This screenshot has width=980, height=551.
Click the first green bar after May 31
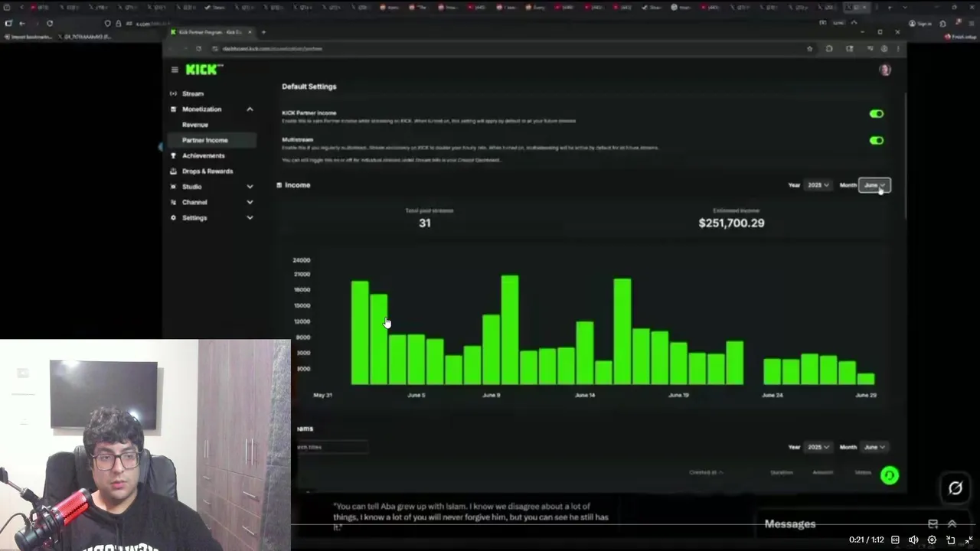360,333
